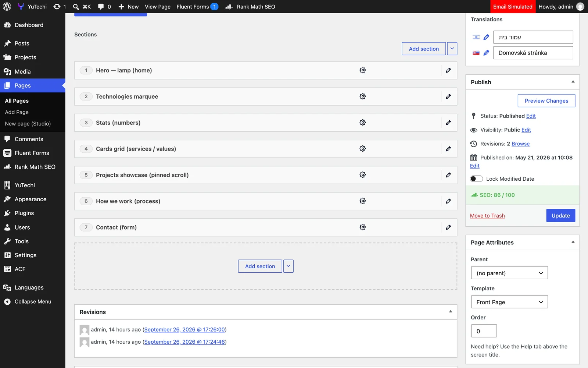Open the bottom Add section dropdown arrow
This screenshot has width=588, height=368.
coord(288,266)
